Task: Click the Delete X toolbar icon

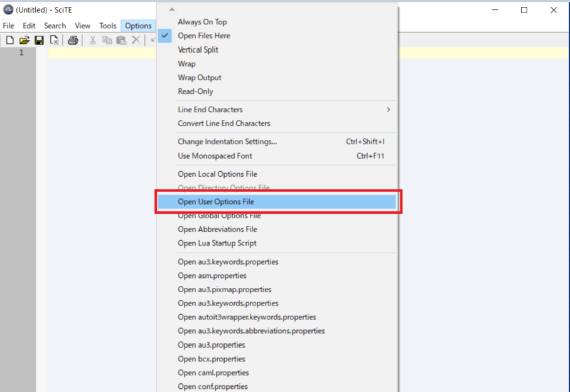Action: 136,40
